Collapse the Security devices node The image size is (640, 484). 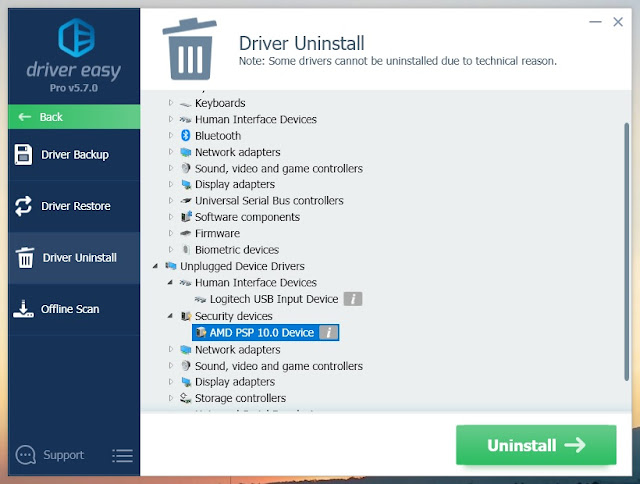pos(170,316)
